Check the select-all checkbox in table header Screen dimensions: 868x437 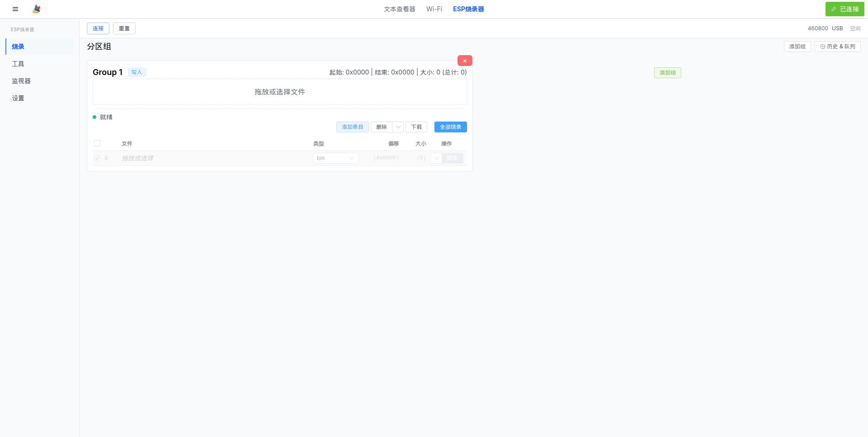pos(97,143)
